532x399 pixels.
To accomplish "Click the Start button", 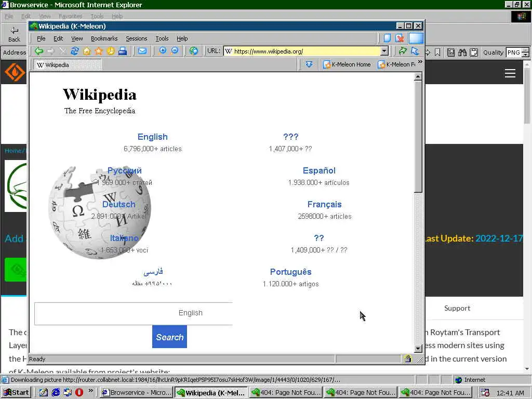I will [x=16, y=392].
